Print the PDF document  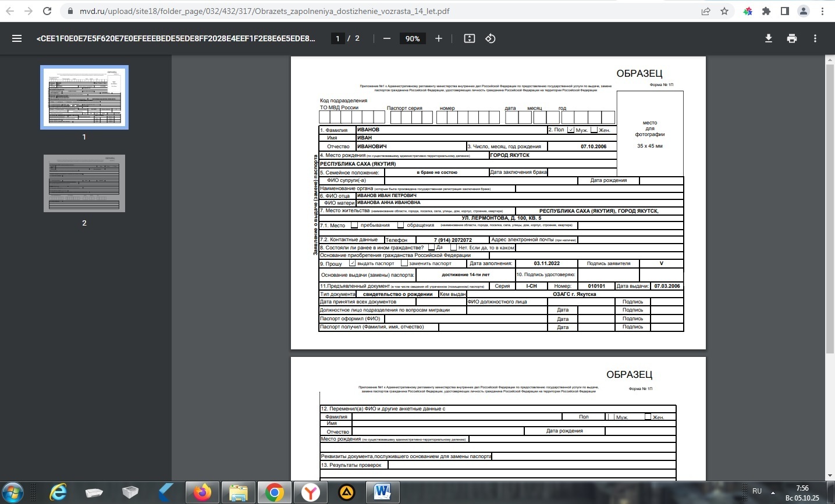click(791, 38)
